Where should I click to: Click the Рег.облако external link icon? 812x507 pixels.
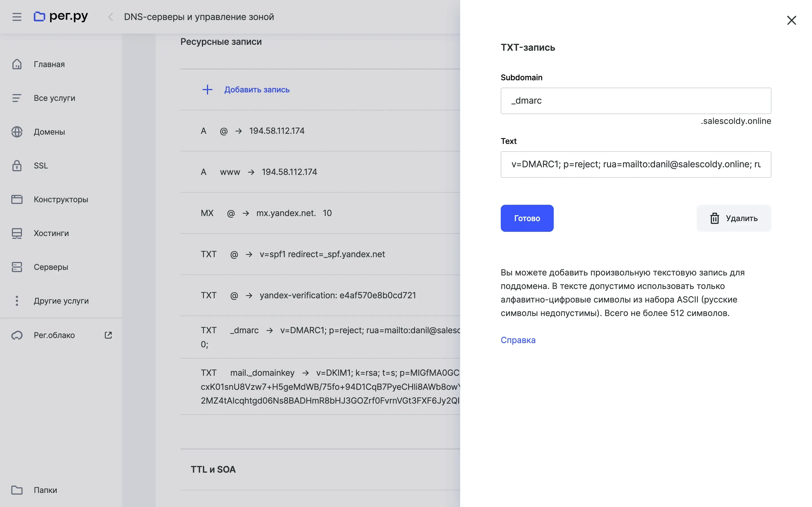click(x=108, y=335)
